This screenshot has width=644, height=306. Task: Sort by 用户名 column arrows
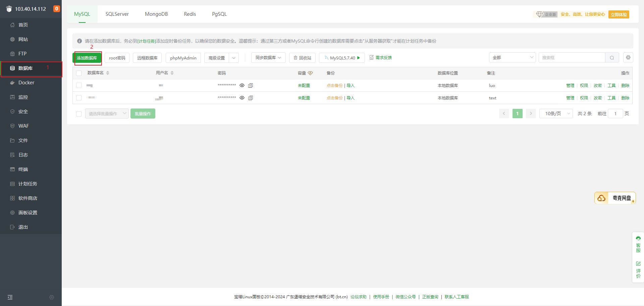coord(172,73)
